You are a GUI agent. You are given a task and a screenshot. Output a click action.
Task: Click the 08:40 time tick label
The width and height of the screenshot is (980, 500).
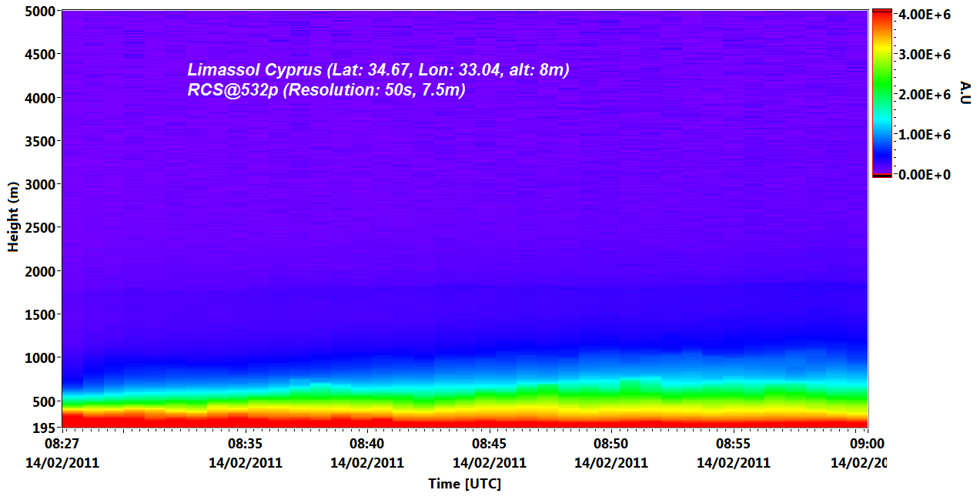[367, 445]
